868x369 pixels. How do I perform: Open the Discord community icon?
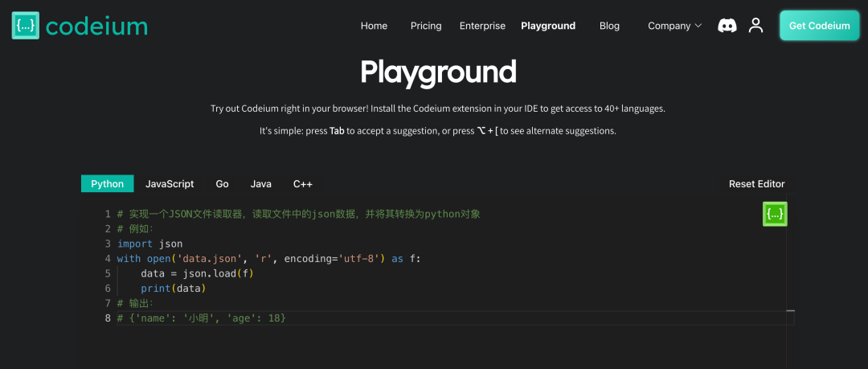coord(727,26)
